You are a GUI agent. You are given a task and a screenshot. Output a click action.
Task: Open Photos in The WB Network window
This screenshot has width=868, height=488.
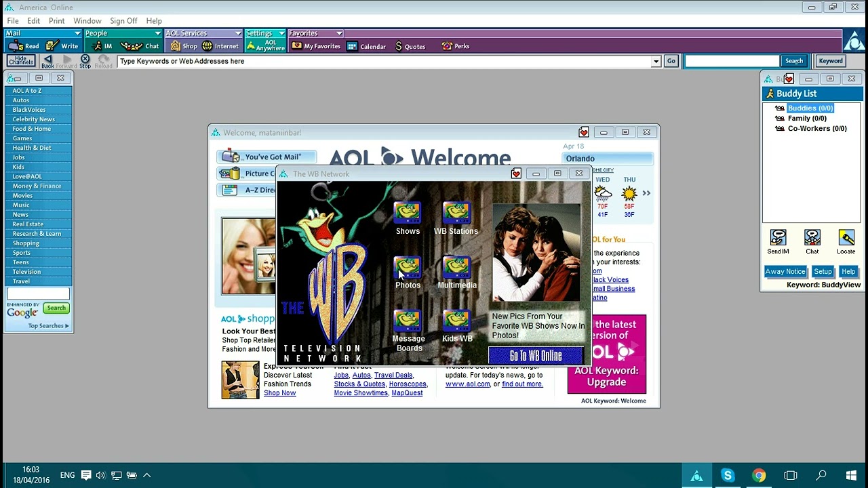coord(408,272)
